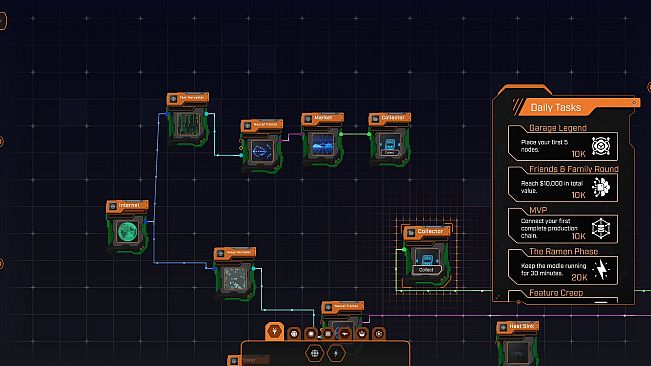Image resolution: width=651 pixels, height=366 pixels.
Task: Click the top Collector node green input port
Action: coord(369,134)
